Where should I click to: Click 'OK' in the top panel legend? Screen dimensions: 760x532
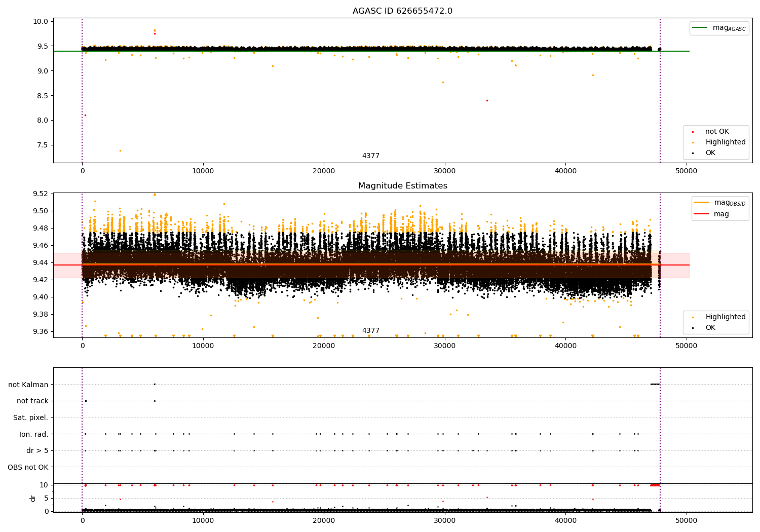tap(710, 153)
